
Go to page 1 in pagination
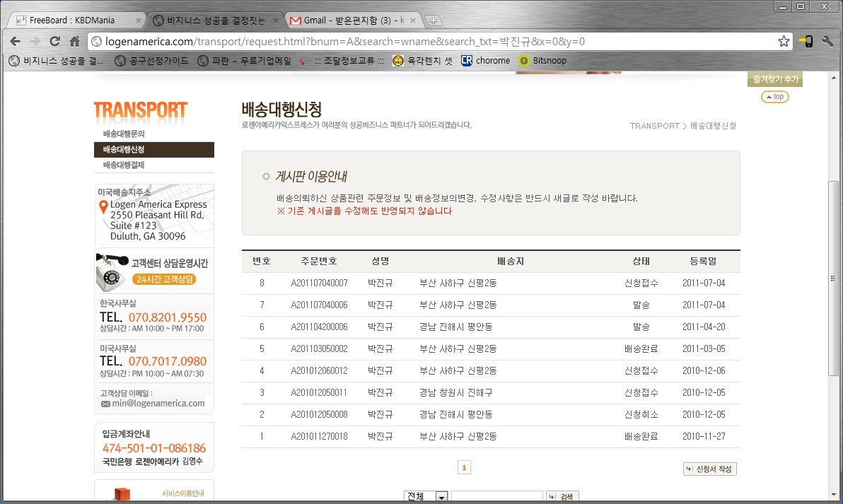click(x=464, y=467)
